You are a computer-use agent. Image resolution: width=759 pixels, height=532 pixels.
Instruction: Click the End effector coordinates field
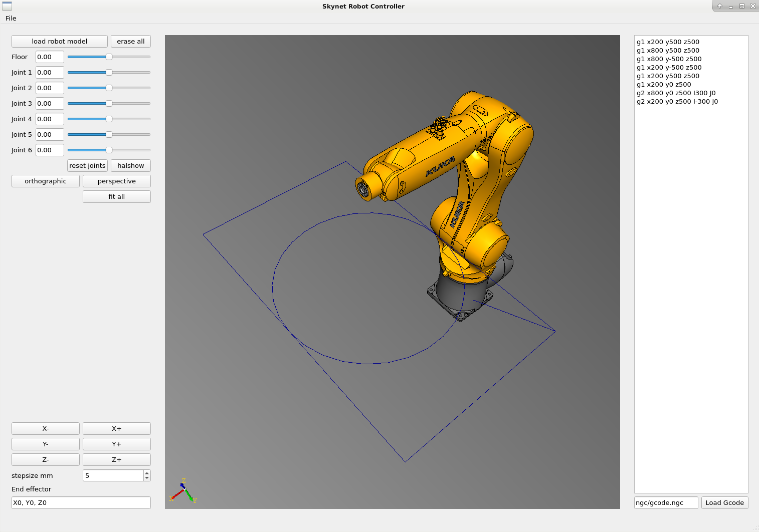click(81, 503)
